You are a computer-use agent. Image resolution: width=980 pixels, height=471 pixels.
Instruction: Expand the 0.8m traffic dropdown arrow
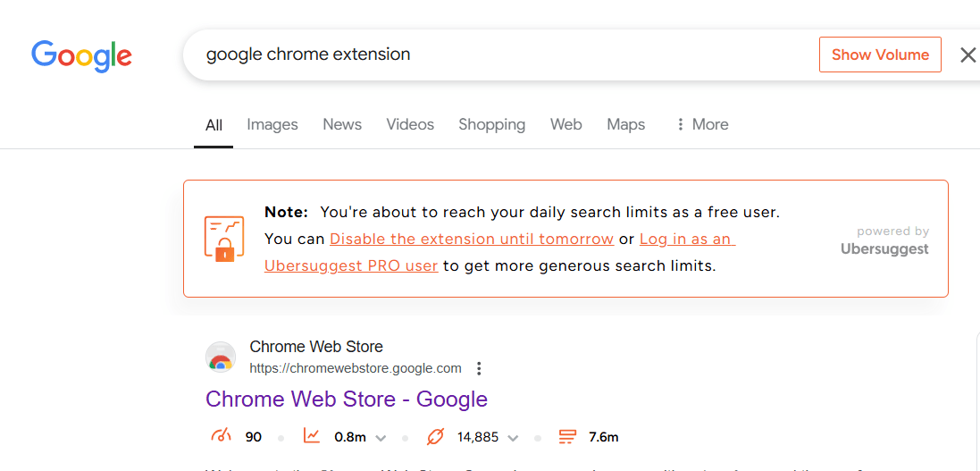pyautogui.click(x=380, y=437)
